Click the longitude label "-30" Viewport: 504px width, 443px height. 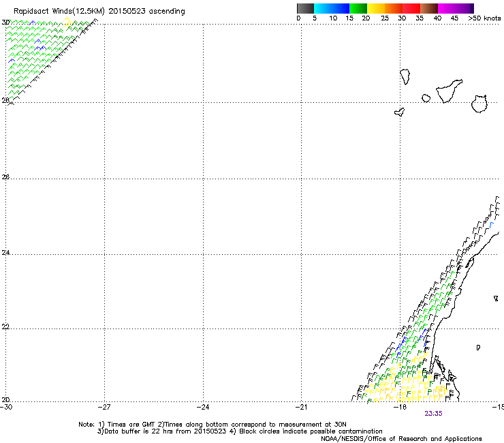coord(6,407)
